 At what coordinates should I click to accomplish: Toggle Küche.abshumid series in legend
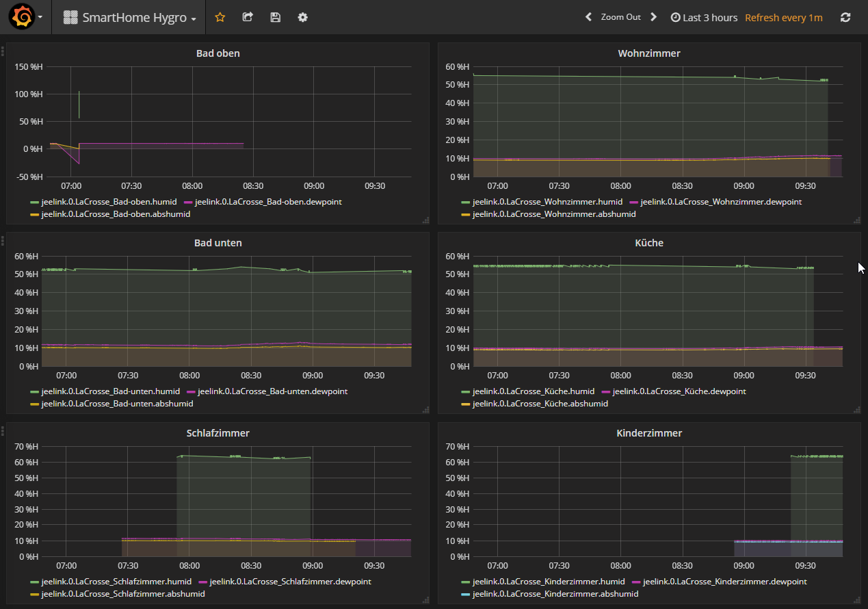tap(540, 404)
